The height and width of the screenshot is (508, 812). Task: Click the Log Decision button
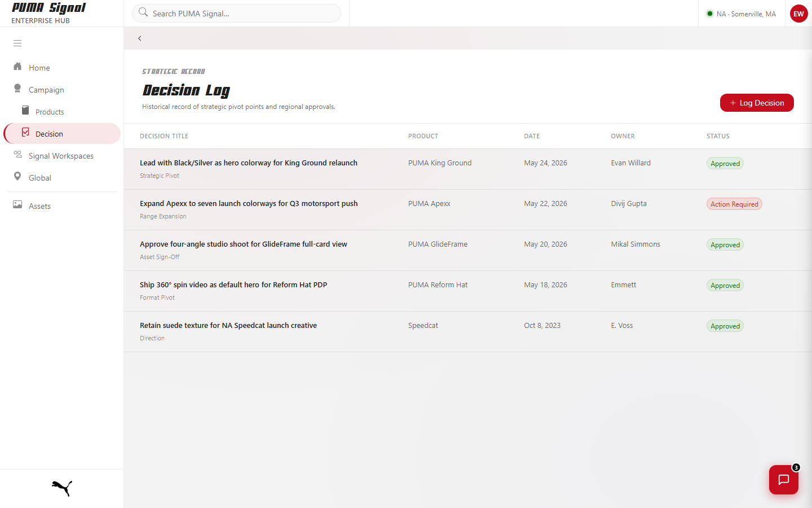tap(757, 103)
